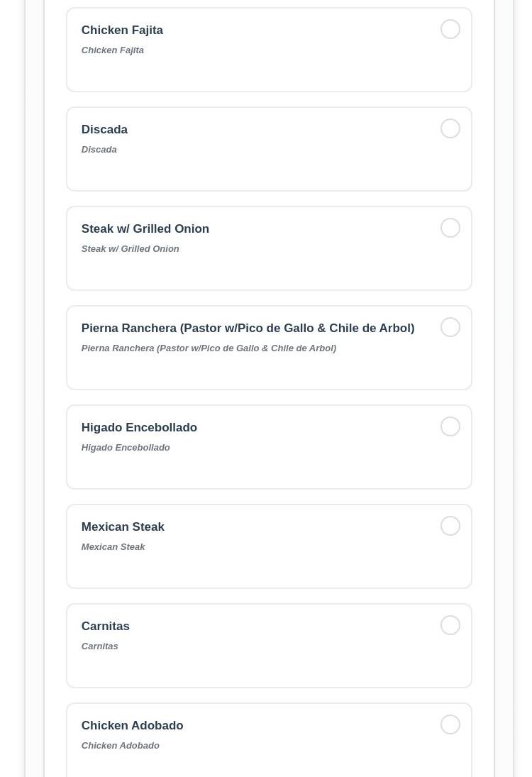Select the Carnitas radio button
The image size is (532, 777).
450,625
